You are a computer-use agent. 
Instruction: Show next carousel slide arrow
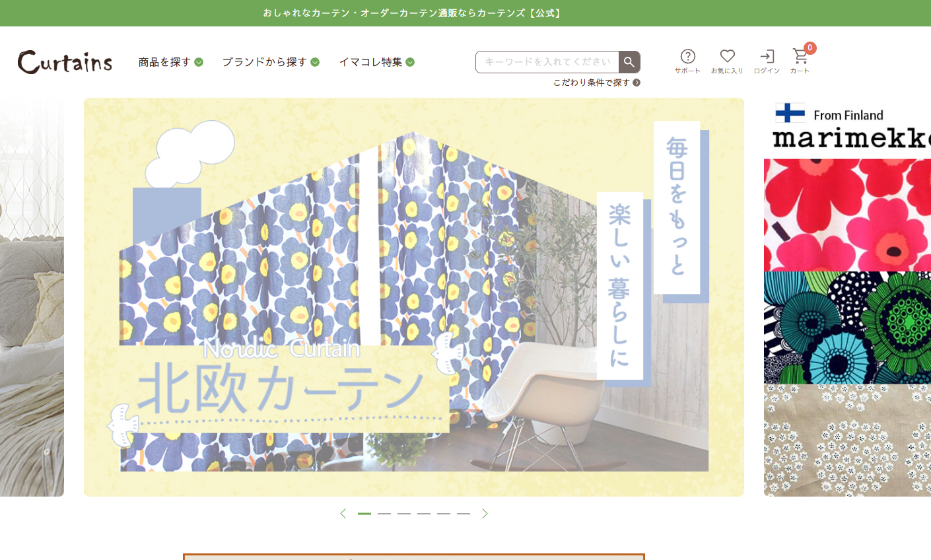(485, 513)
